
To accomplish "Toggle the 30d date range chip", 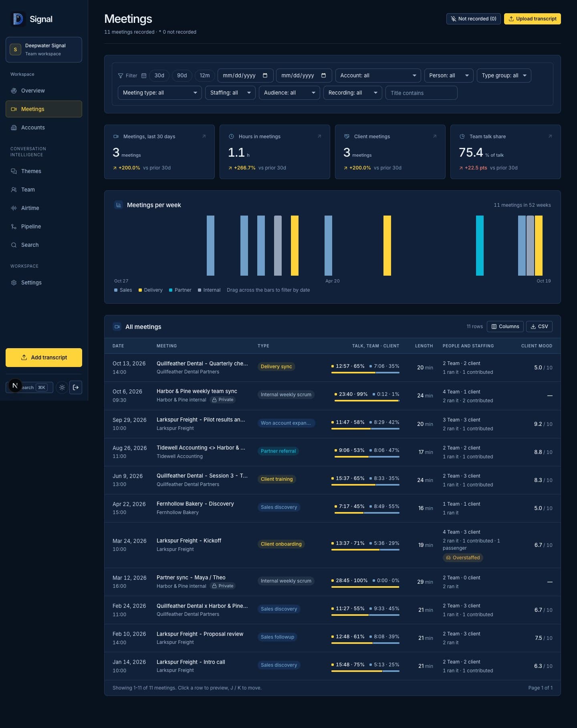I will pyautogui.click(x=159, y=75).
